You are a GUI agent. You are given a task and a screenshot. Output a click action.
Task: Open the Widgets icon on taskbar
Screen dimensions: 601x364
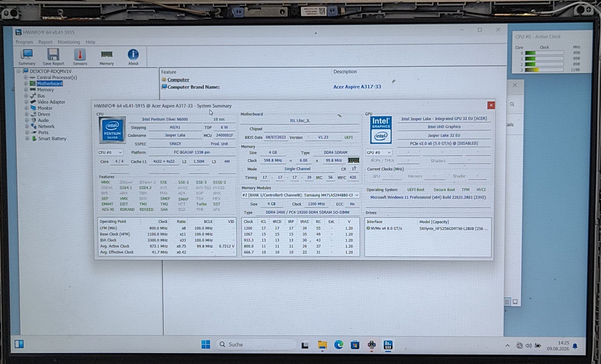(19, 344)
